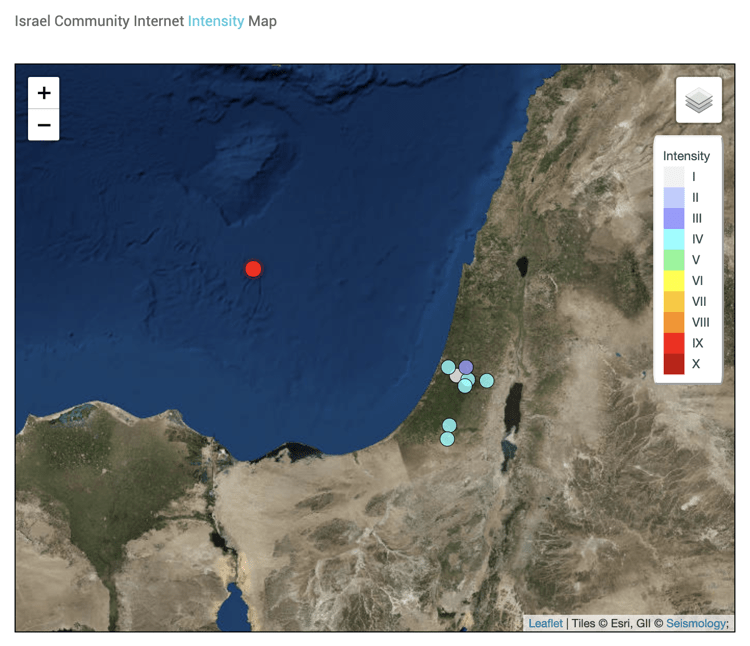750x646 pixels.
Task: Click the 'Tiles © Esri, GII ©' attribution text
Action: click(x=617, y=624)
